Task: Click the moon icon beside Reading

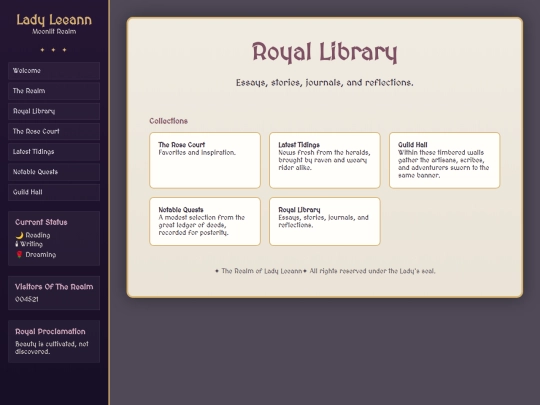Action: click(19, 235)
